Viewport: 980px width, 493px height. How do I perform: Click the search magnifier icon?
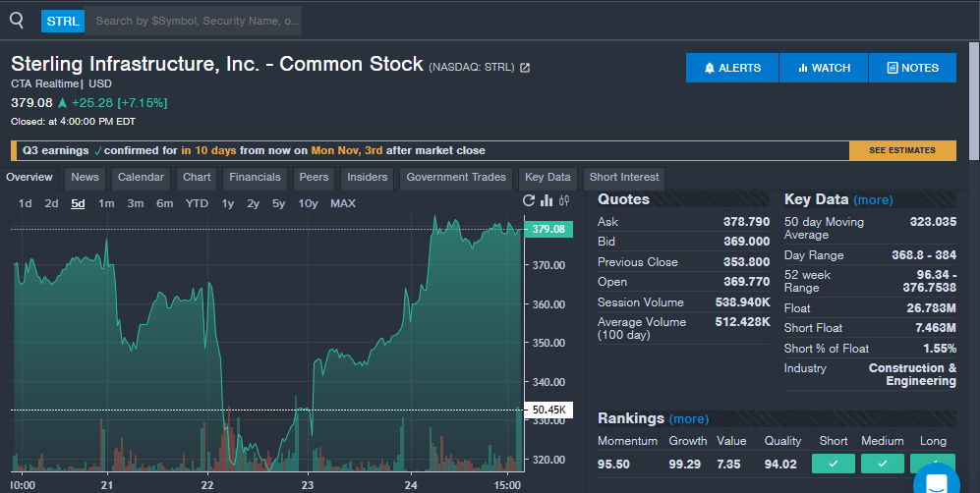(16, 20)
